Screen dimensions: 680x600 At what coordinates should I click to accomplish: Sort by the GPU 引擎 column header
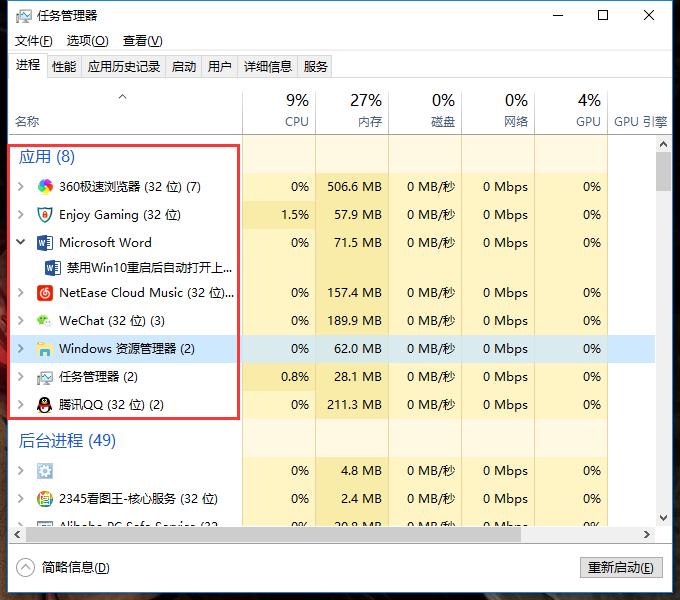coord(640,112)
